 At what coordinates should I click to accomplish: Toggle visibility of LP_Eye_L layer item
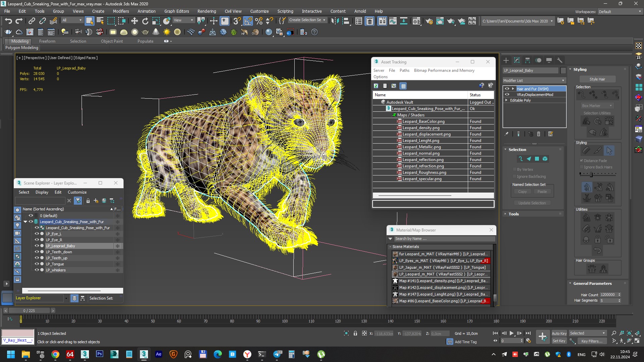coord(37,234)
